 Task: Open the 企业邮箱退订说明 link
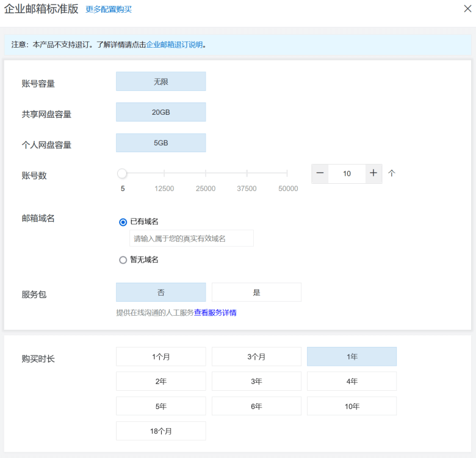tap(175, 45)
